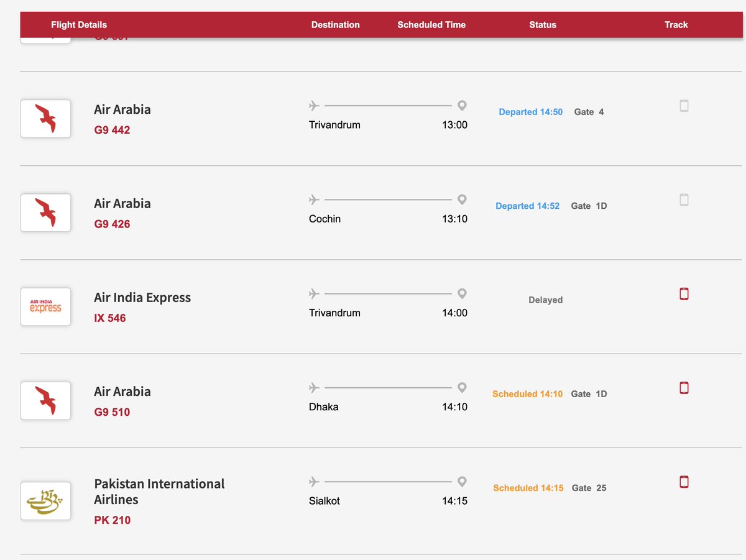This screenshot has height=560, width=746.
Task: Click airplane icon in G9 510 row
Action: click(314, 388)
